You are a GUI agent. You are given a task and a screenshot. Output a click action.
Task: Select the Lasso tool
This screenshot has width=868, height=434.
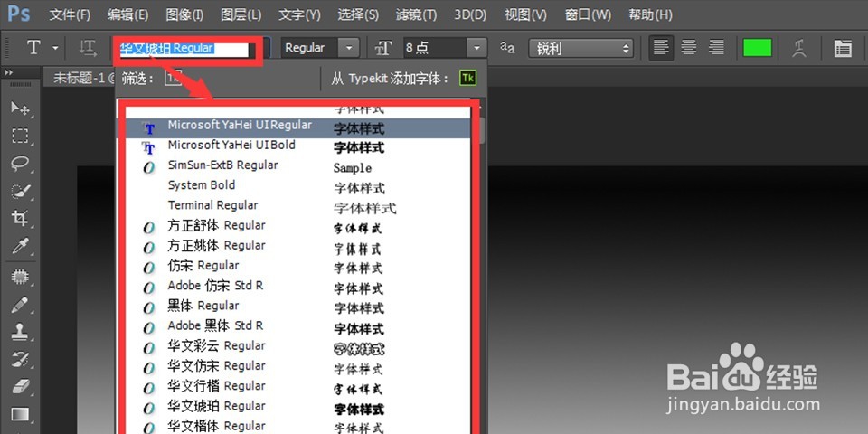click(21, 164)
